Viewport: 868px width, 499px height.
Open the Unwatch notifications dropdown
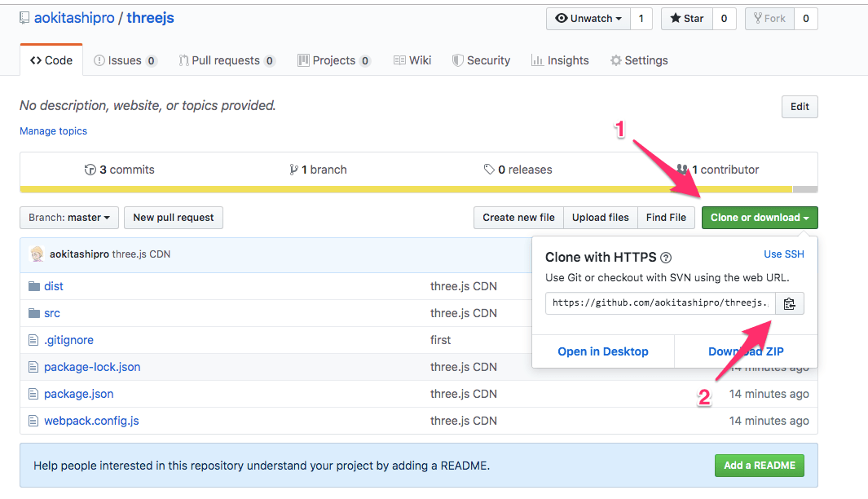(x=588, y=19)
